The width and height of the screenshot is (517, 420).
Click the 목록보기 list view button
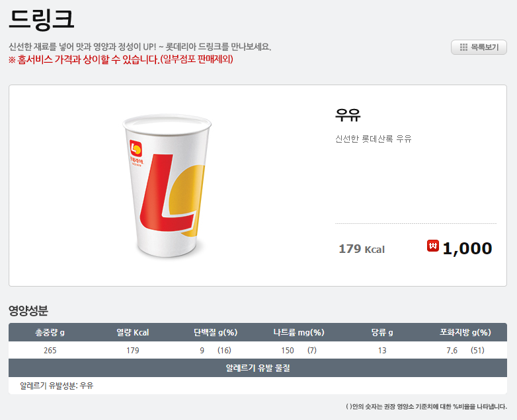[x=479, y=48]
